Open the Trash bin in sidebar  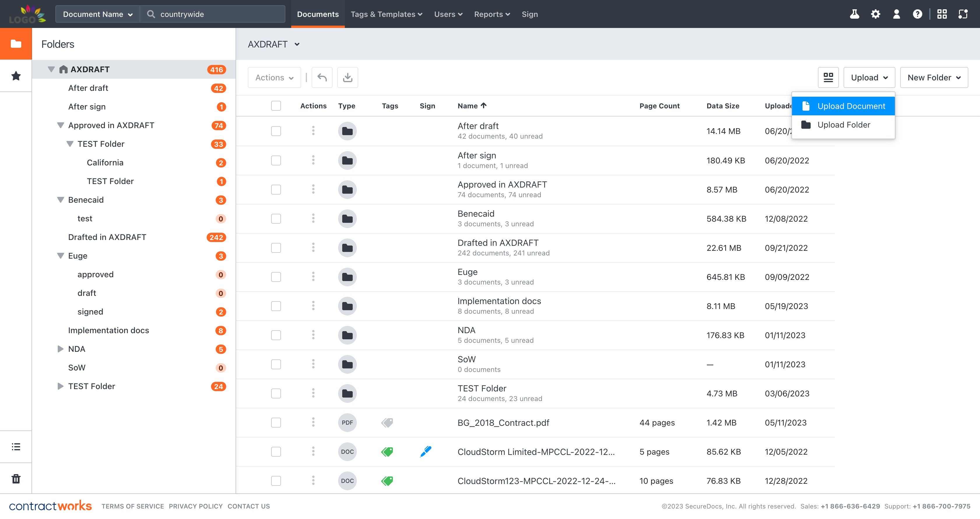[16, 479]
